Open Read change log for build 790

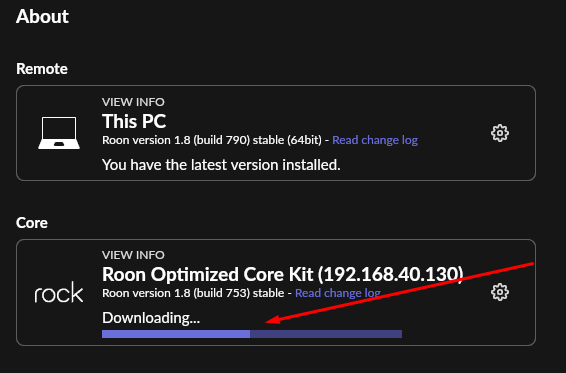point(375,140)
